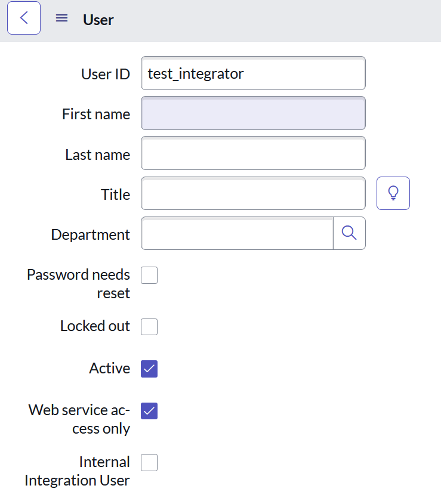The image size is (441, 504).
Task: Open the additional actions hamburger menu
Action: click(61, 18)
